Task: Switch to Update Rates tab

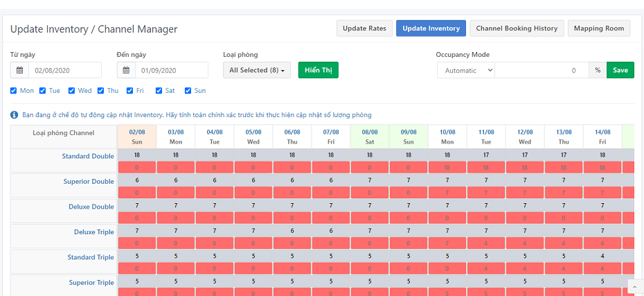Action: pos(364,28)
